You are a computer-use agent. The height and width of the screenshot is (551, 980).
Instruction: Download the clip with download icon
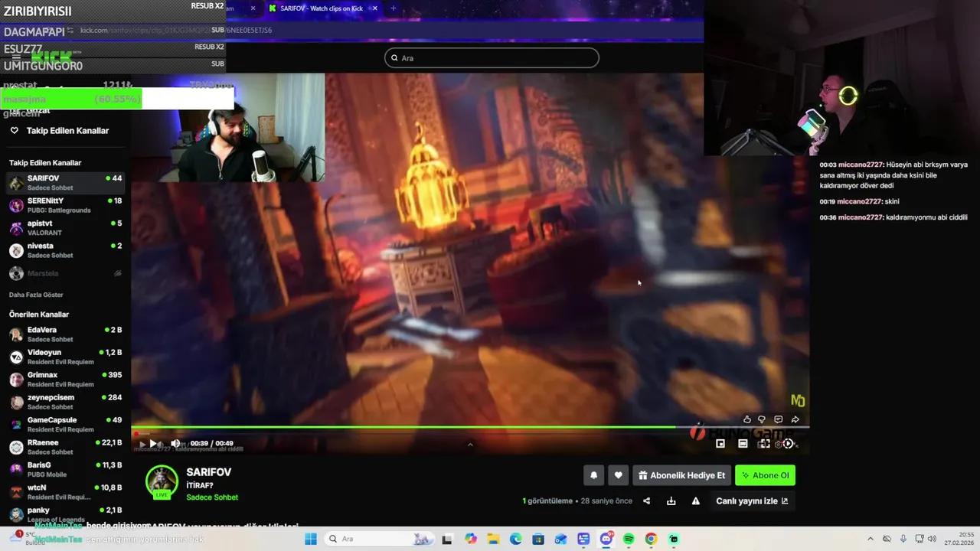click(x=671, y=501)
